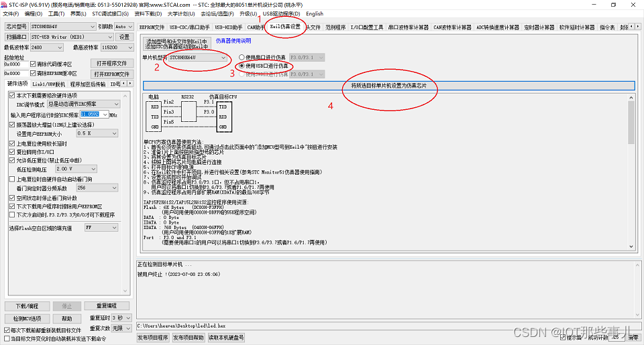Toggle 复位脚用作I/O口 checkbox
This screenshot has height=345, width=644.
pos(12,152)
